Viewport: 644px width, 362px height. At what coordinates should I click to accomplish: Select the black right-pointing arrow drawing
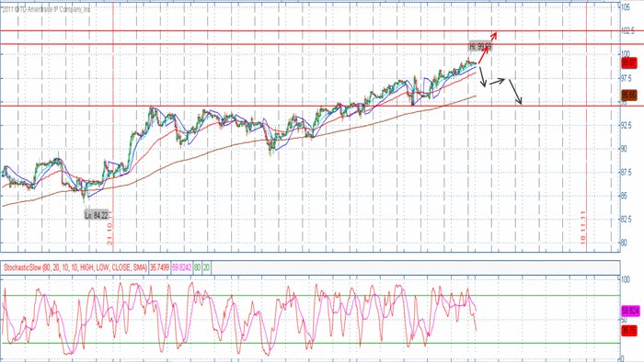[497, 81]
